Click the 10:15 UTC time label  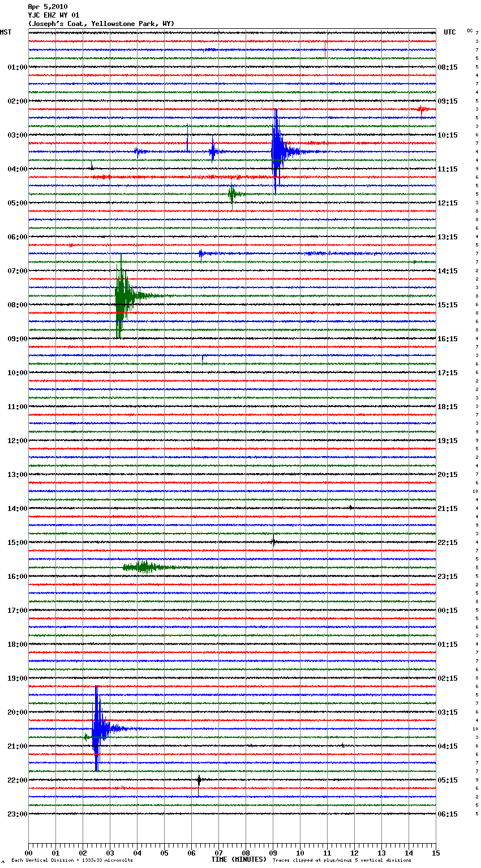tap(448, 135)
